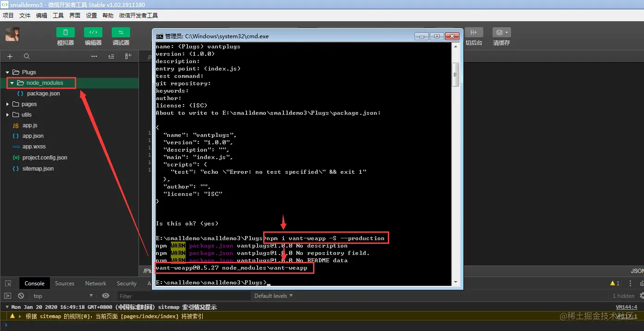Expand the utils folder

7,115
